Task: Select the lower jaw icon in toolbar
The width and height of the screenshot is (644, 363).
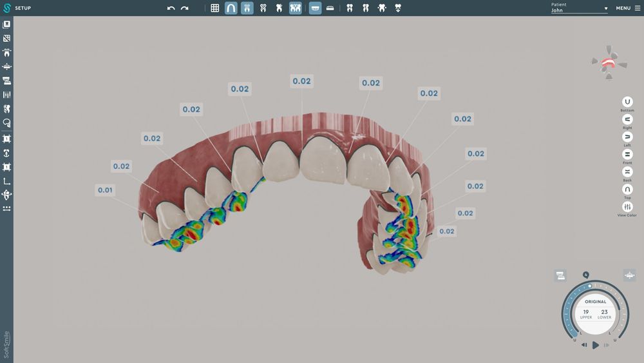Action: coord(330,8)
